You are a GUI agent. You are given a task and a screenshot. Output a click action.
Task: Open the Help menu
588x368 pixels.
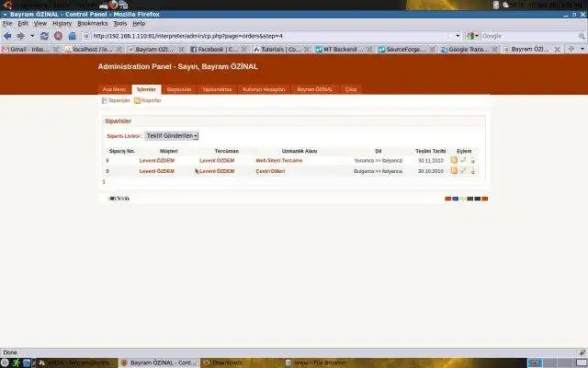[139, 23]
